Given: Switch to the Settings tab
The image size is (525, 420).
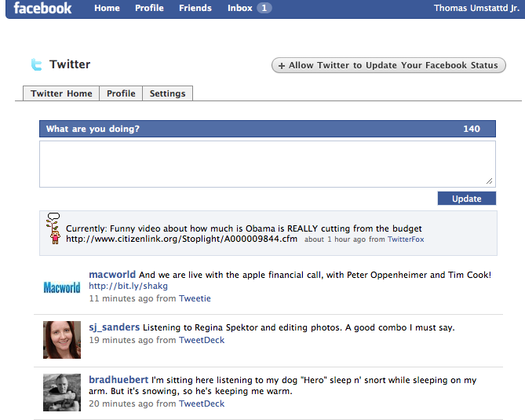Looking at the screenshot, I should click(x=167, y=93).
